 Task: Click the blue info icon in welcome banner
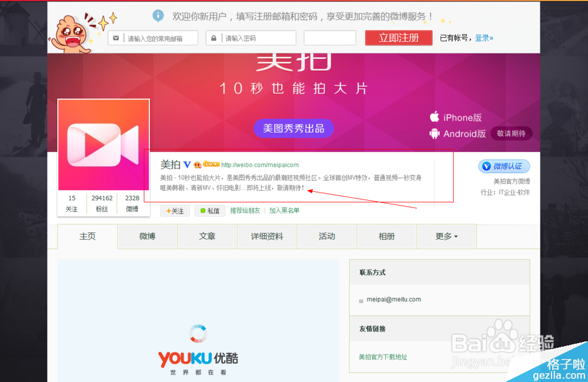pyautogui.click(x=158, y=16)
